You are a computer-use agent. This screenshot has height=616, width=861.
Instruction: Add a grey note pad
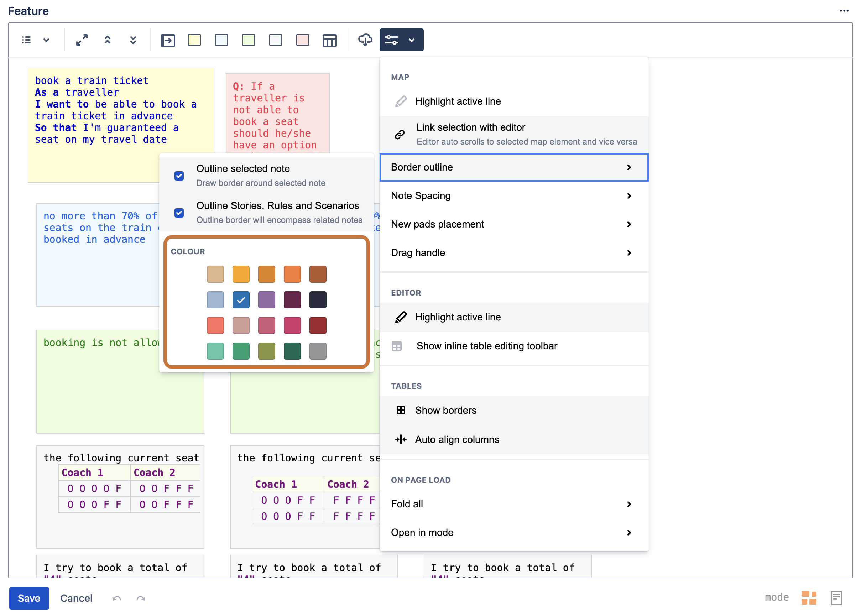[x=276, y=40]
